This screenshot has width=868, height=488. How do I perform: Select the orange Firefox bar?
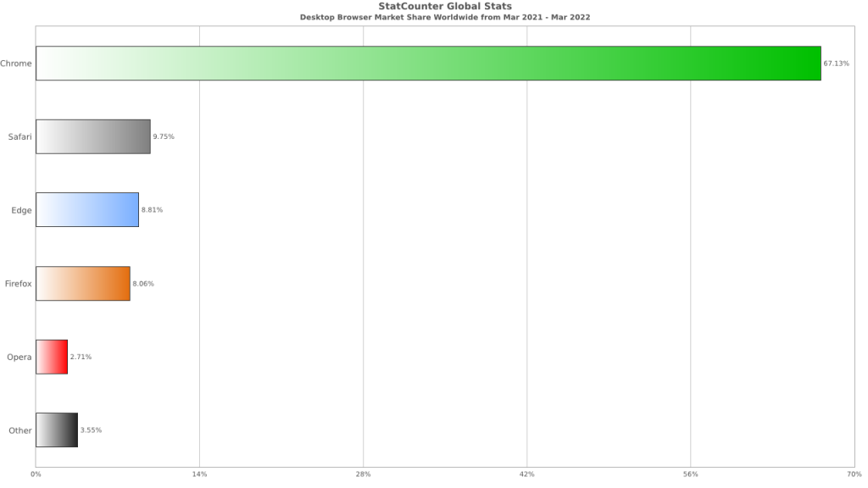[83, 283]
